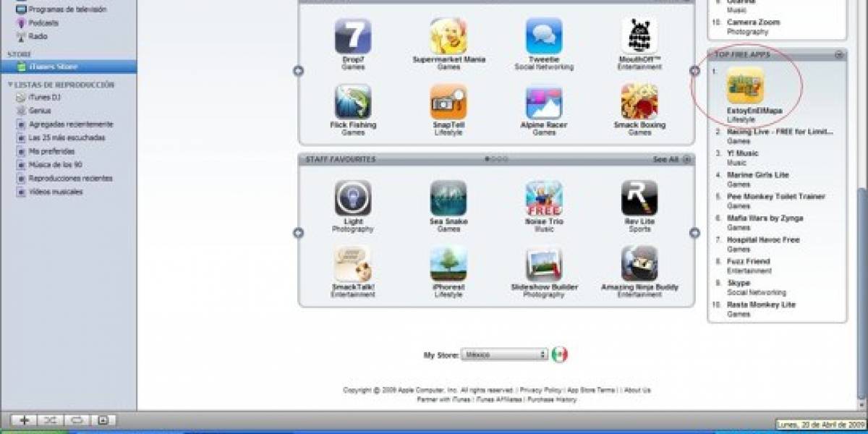The height and width of the screenshot is (434, 868).
Task: Open Pee Monkey Toilet Trainer listing
Action: [x=775, y=196]
